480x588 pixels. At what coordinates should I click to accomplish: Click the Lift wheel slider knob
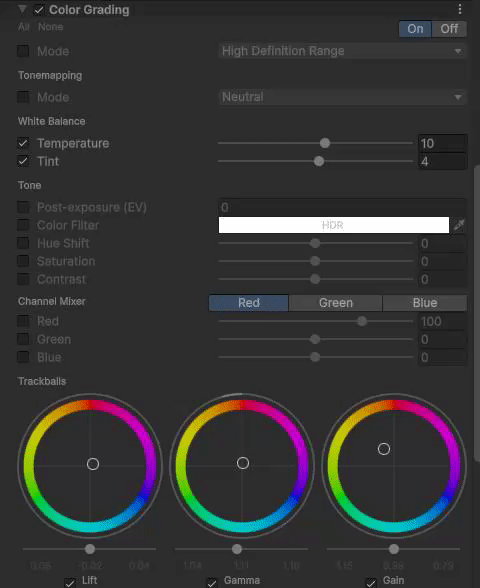coord(90,549)
